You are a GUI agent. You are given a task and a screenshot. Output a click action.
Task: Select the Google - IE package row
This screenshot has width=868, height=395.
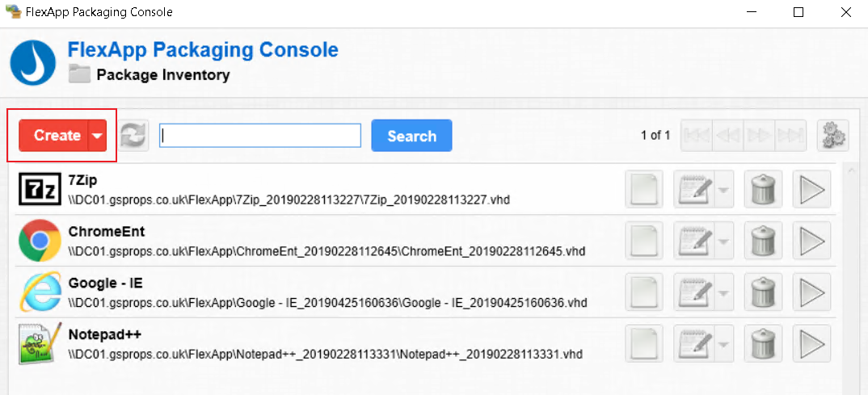[x=323, y=292]
